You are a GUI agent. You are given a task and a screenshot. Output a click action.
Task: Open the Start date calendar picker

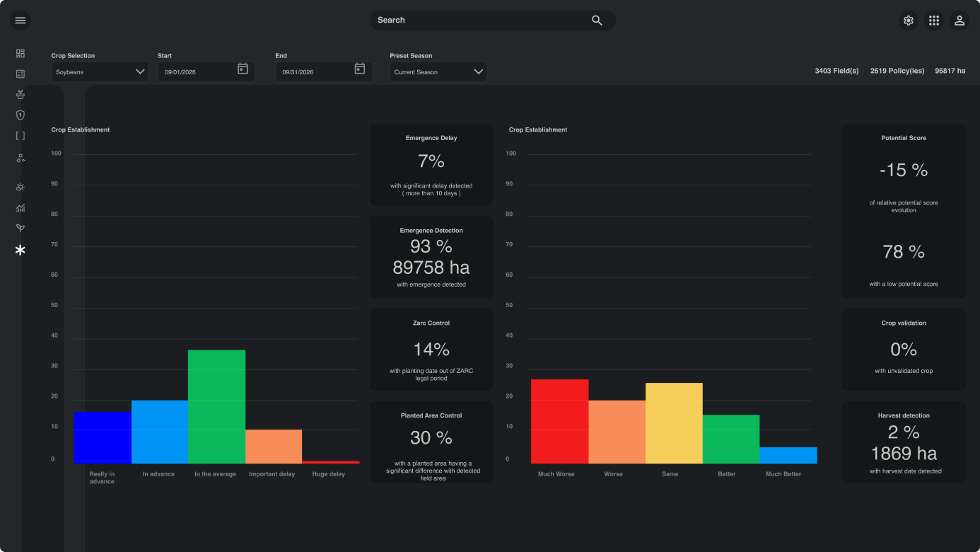(243, 69)
